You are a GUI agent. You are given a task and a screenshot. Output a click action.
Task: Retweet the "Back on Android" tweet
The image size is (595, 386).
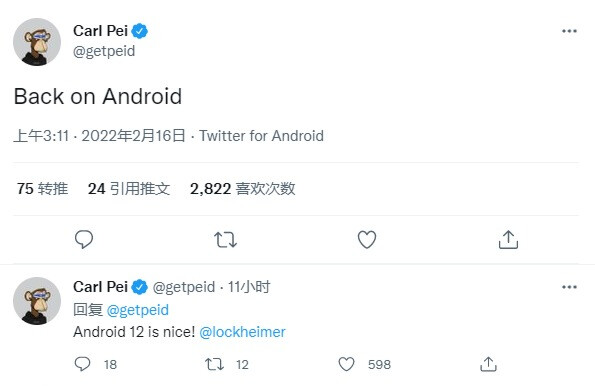[225, 240]
